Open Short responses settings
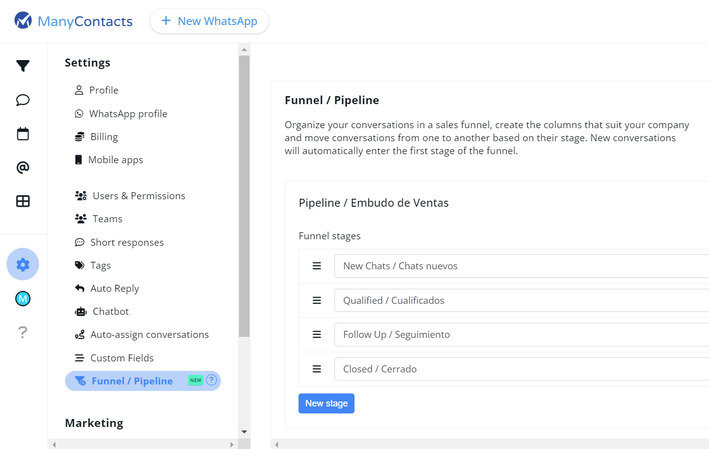 click(x=119, y=242)
